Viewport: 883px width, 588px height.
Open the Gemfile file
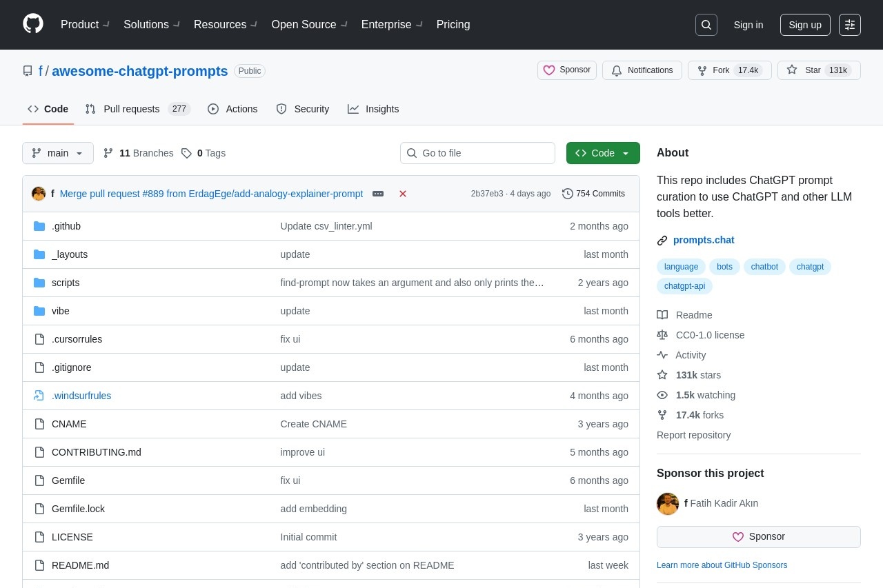[68, 480]
